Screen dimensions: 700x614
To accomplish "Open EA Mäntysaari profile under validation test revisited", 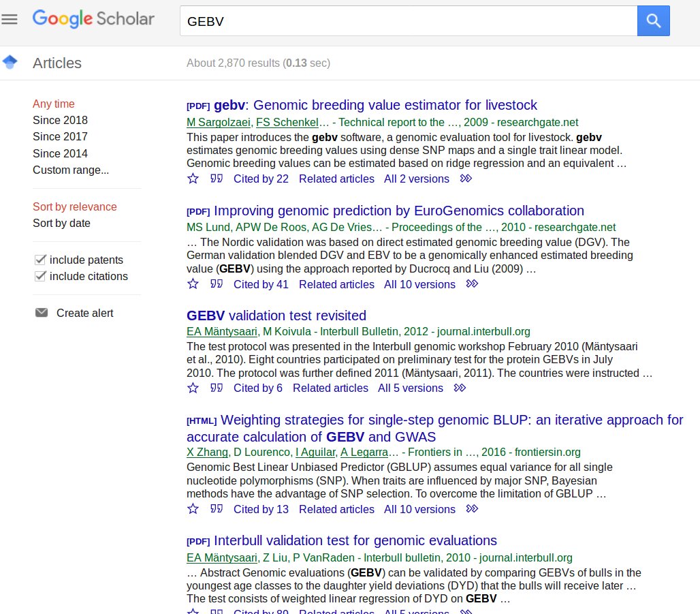I will pos(222,332).
